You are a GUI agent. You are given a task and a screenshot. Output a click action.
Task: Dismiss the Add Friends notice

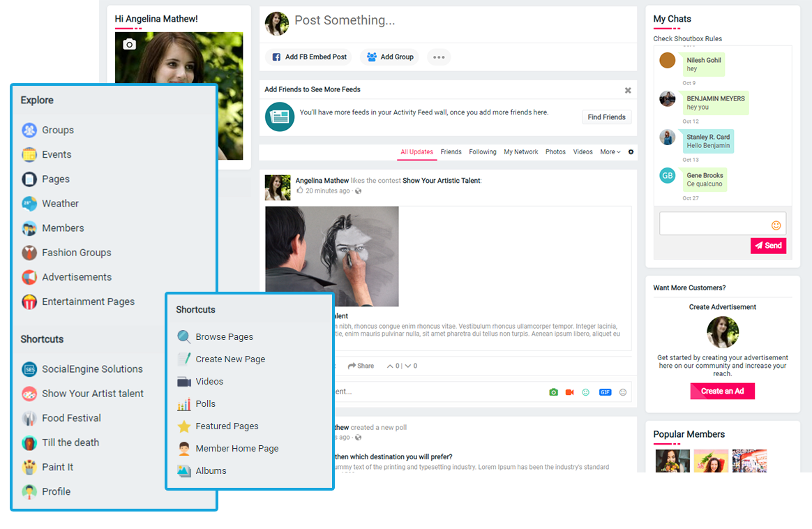(628, 90)
